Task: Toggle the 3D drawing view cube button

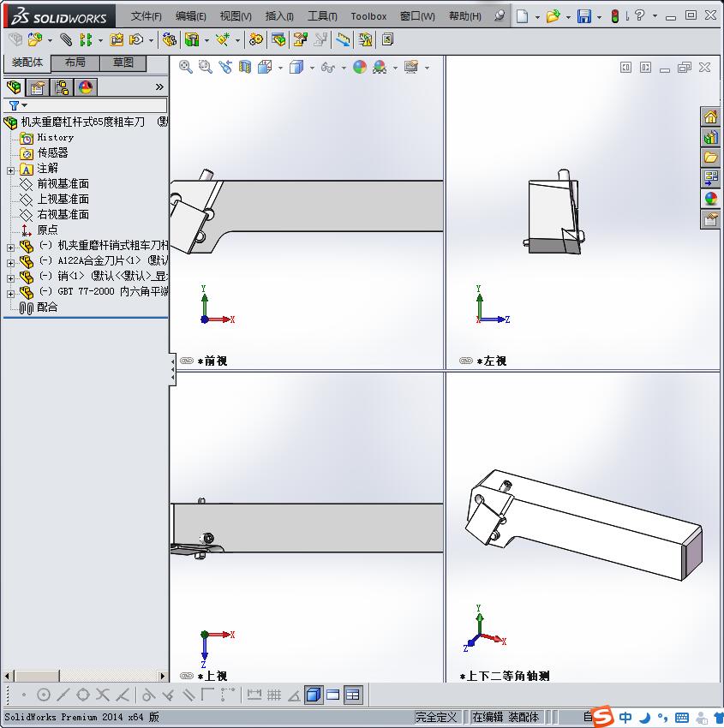Action: [314, 695]
